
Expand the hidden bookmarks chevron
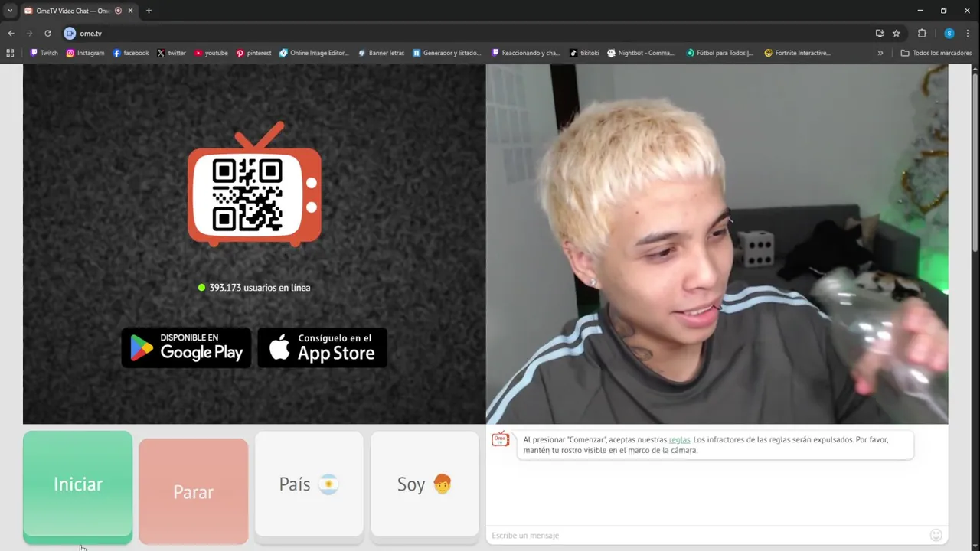coord(880,53)
